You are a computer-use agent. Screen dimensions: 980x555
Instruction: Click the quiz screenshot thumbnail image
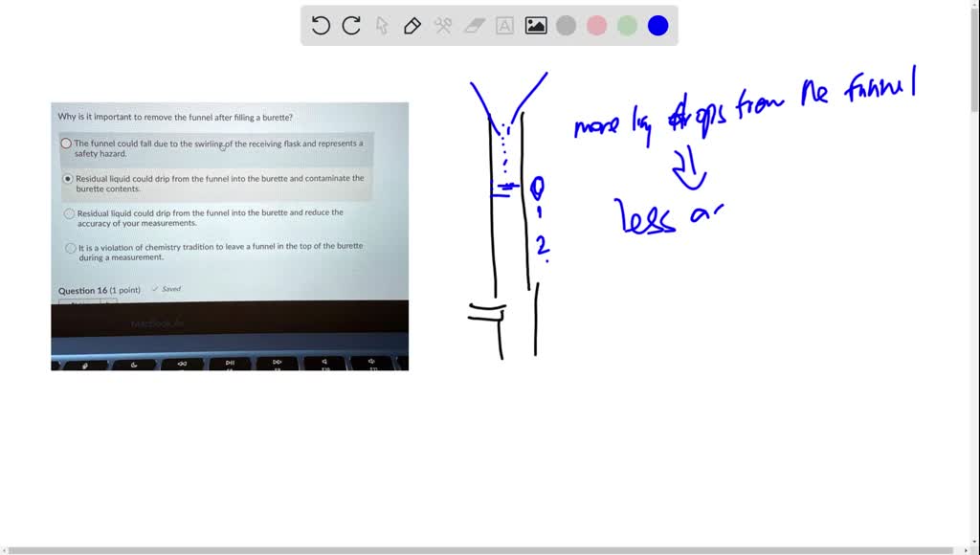tap(229, 234)
